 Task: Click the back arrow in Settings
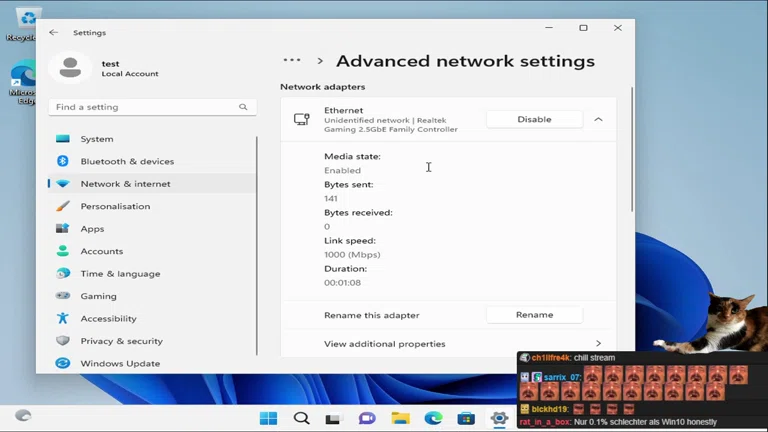coord(54,32)
